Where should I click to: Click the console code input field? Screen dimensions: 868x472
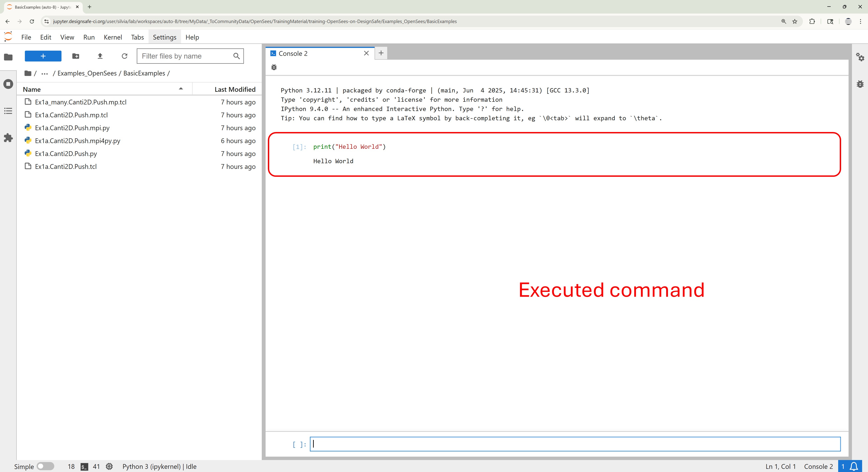coord(575,444)
